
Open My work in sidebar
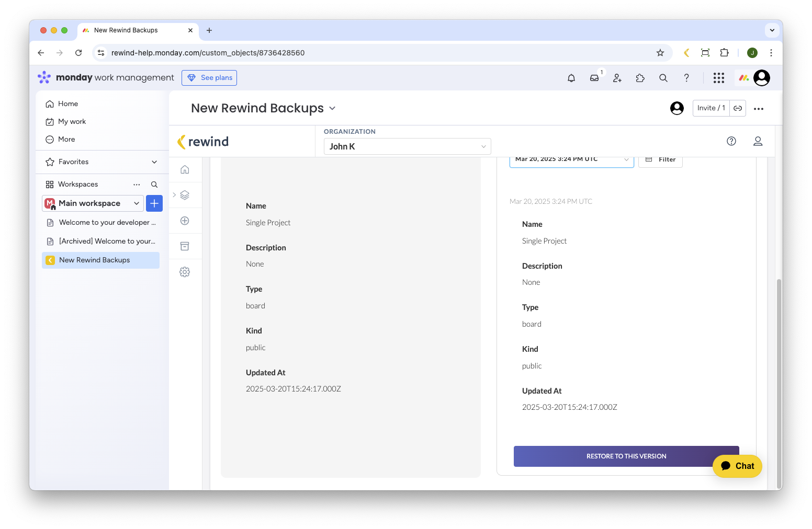click(66, 122)
